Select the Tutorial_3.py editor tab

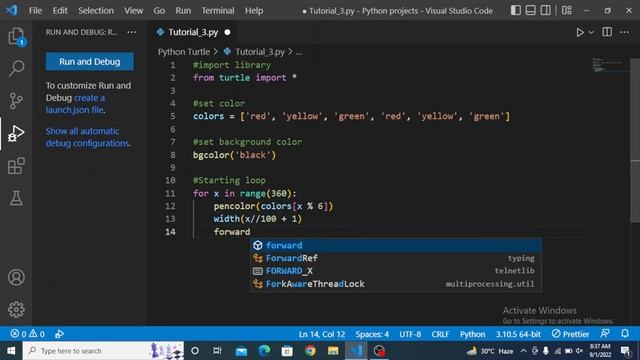click(x=193, y=32)
